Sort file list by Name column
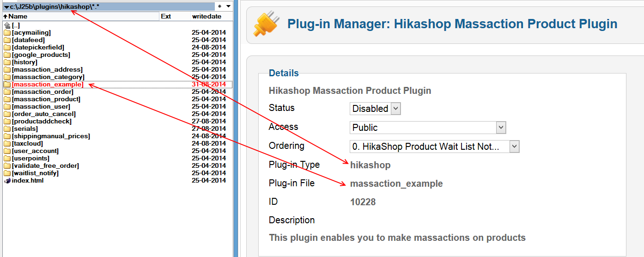Viewport: 644px width, 257px height. coord(81,16)
